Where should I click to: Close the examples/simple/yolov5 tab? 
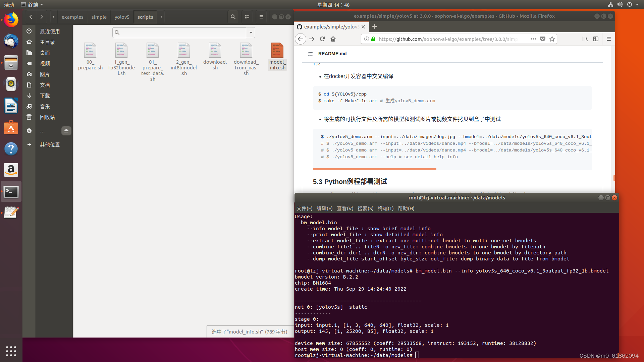click(363, 27)
